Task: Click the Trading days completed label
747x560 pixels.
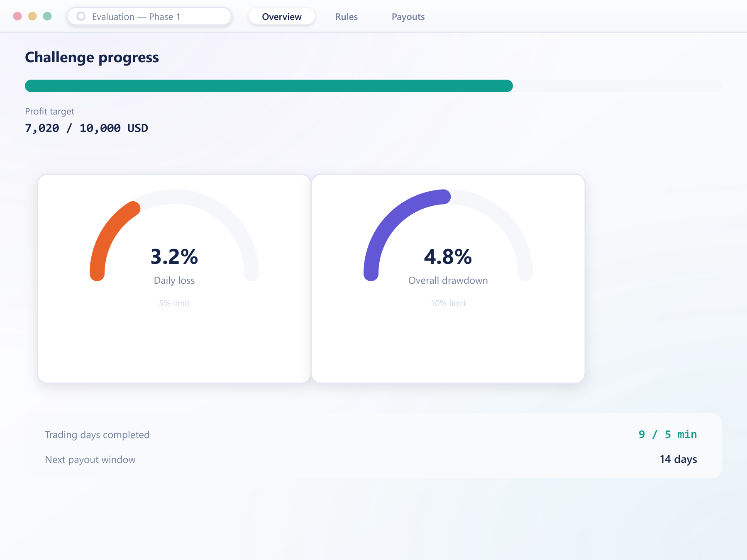Action: click(97, 435)
